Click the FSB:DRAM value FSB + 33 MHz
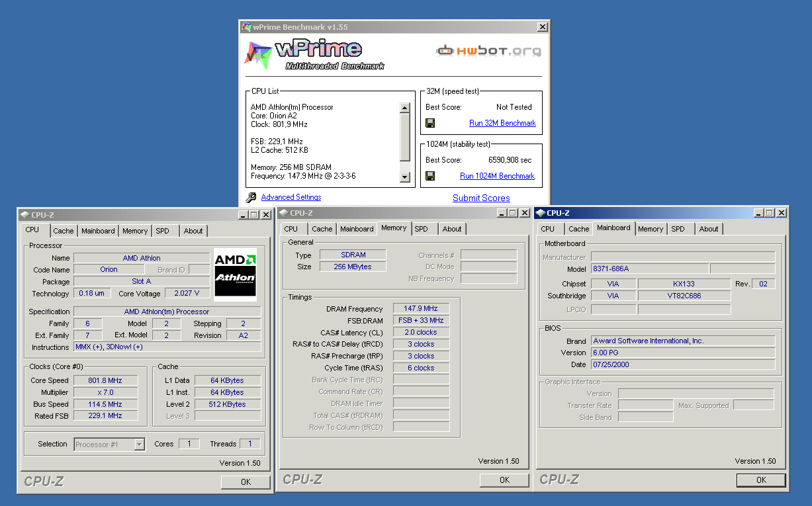 coord(421,320)
